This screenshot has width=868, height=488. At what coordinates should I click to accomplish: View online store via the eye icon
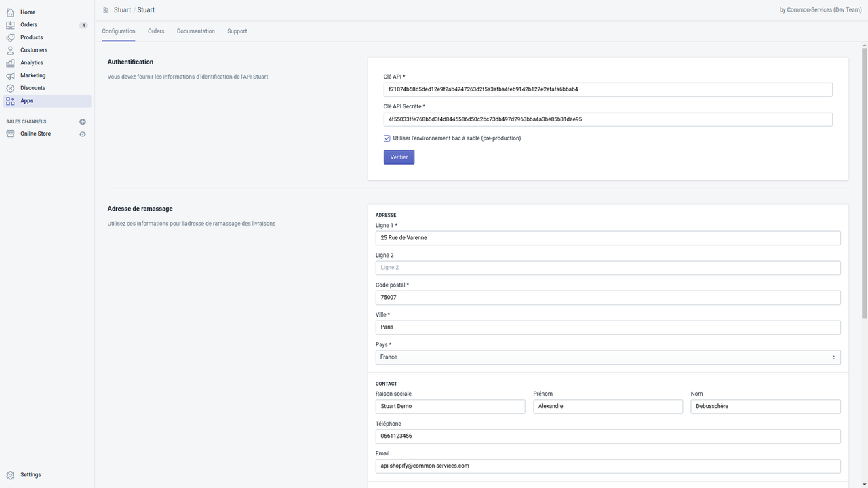pyautogui.click(x=83, y=134)
